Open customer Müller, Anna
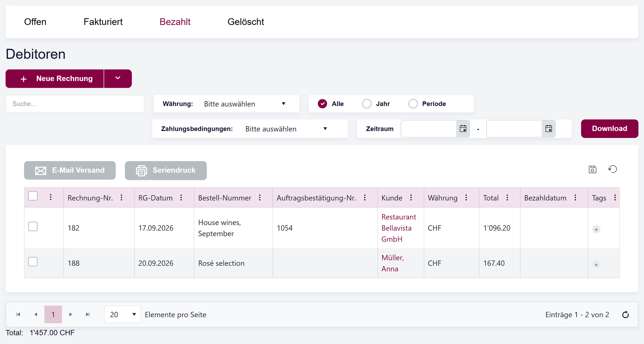Image resolution: width=644 pixels, height=344 pixels. [x=393, y=263]
